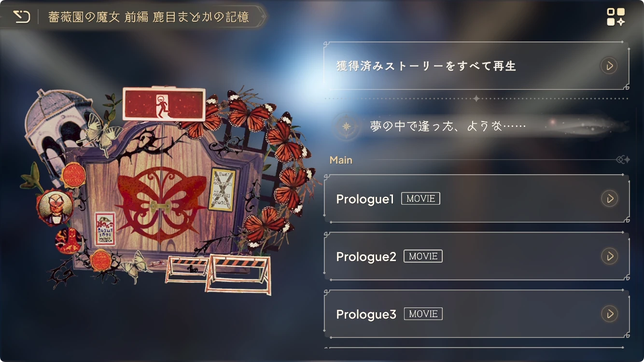
Task: Click the MOVIE tag on Prologue3
Action: (x=423, y=314)
